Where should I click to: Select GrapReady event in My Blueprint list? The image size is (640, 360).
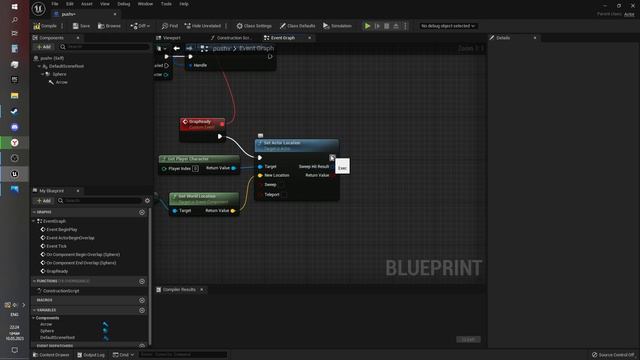click(57, 271)
